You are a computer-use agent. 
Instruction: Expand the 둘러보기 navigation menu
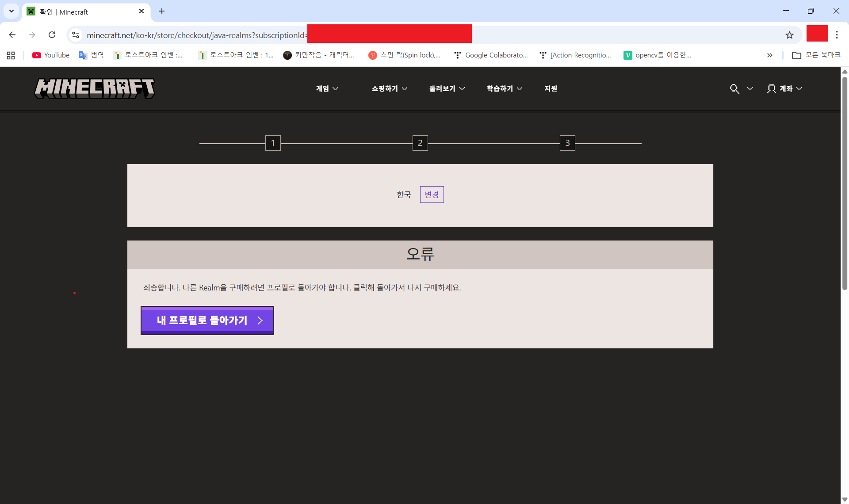447,88
